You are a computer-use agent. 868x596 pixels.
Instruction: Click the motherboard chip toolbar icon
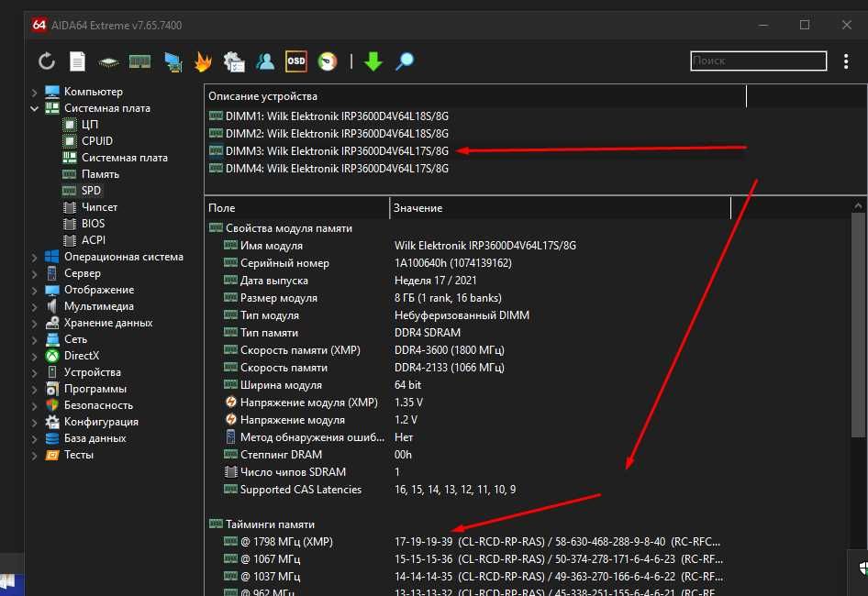point(108,62)
